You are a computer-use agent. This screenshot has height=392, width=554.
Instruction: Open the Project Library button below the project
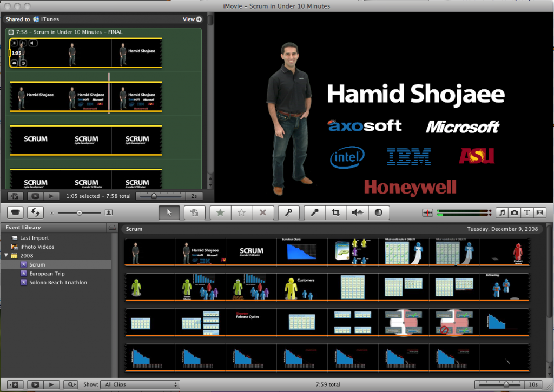click(15, 196)
